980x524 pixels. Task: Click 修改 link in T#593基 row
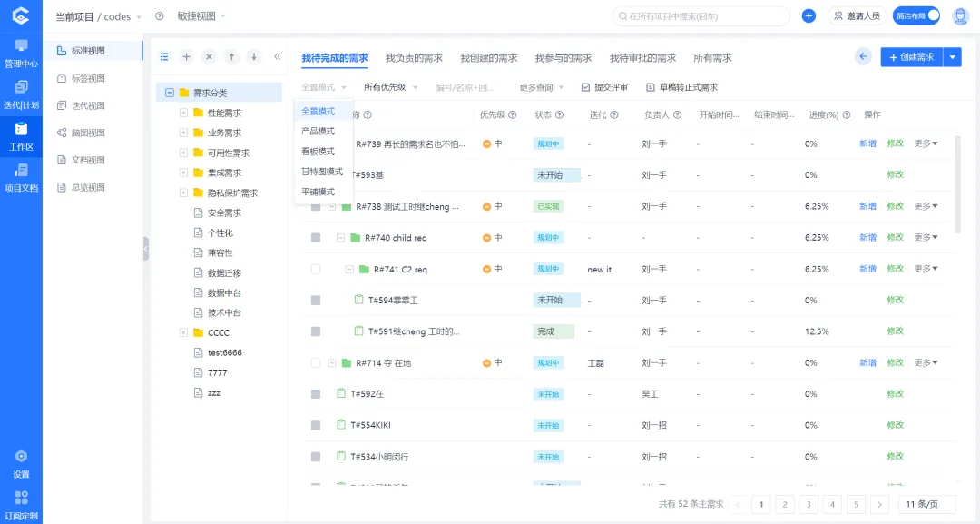(895, 175)
